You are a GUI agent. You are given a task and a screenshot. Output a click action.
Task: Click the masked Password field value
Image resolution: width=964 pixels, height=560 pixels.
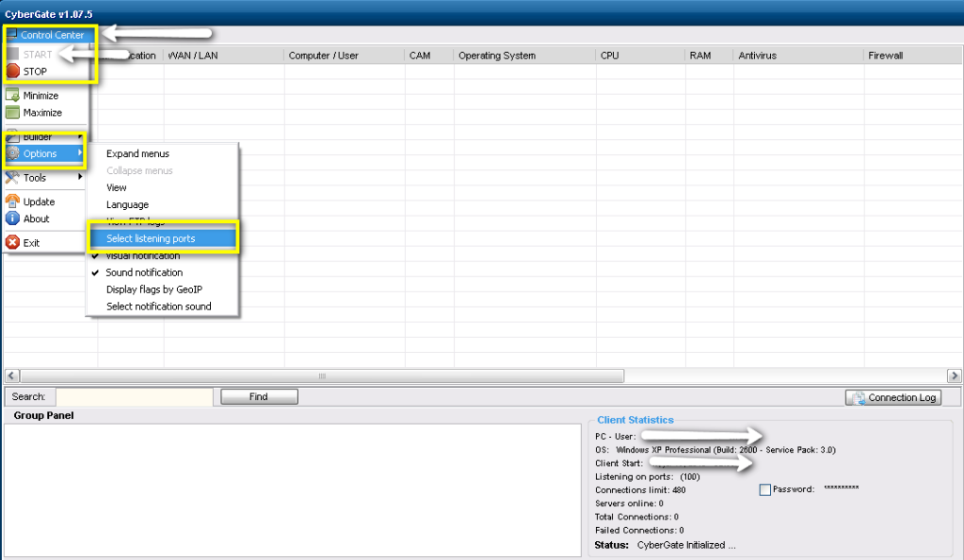coord(841,488)
